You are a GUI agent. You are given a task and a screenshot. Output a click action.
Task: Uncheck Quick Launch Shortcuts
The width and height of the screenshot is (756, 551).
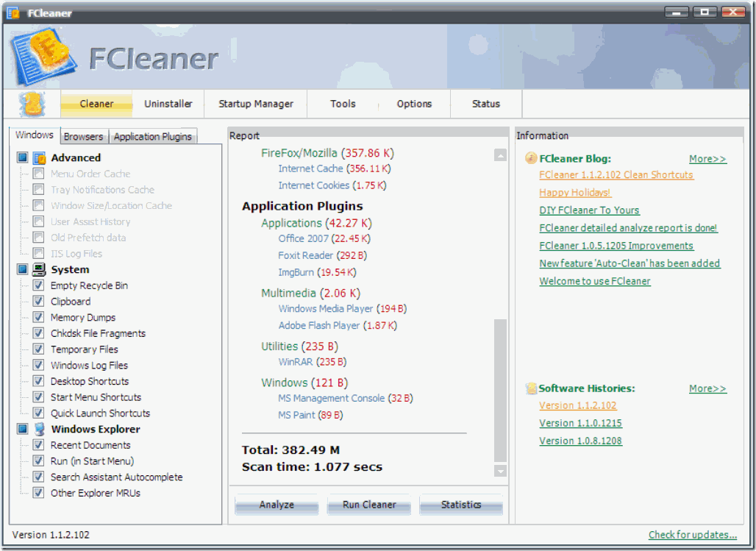[38, 413]
